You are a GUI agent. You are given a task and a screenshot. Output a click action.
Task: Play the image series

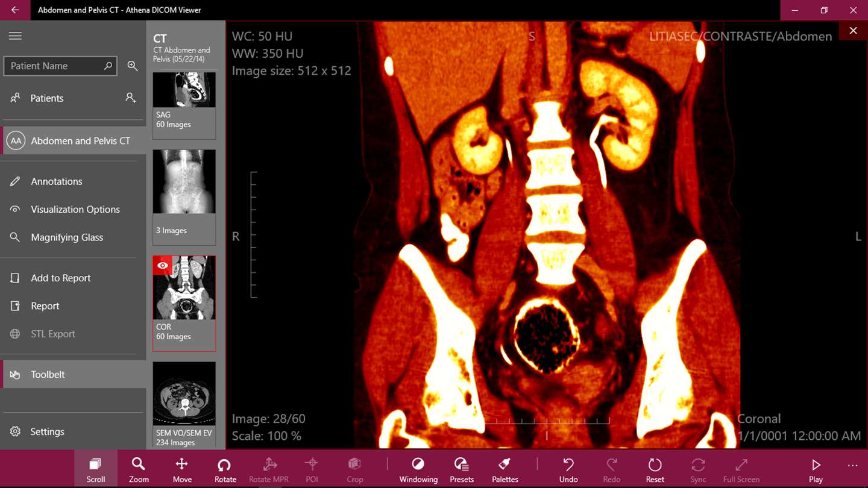(x=816, y=469)
